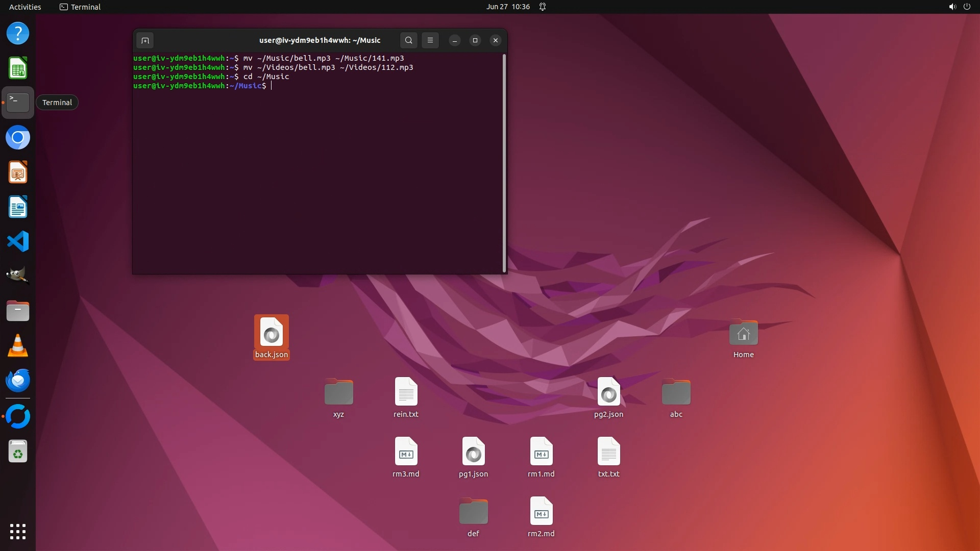The width and height of the screenshot is (980, 551).
Task: Click the date and time clock
Action: [x=507, y=7]
